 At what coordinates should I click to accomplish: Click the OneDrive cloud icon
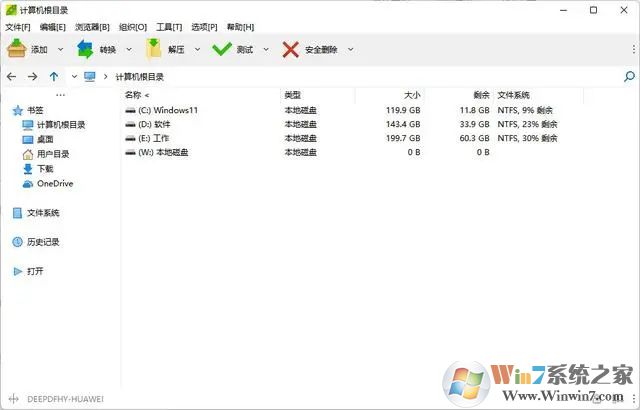pos(28,184)
